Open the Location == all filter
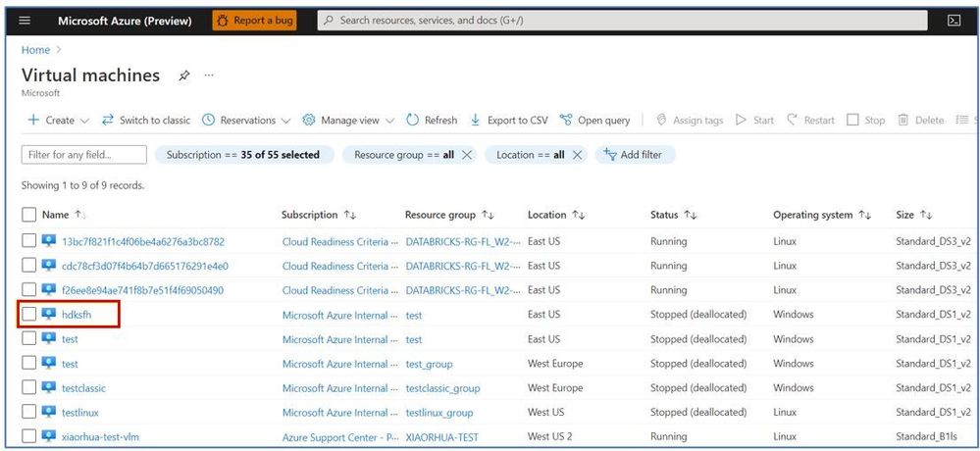Screen dimensions: 980x451 [x=530, y=155]
